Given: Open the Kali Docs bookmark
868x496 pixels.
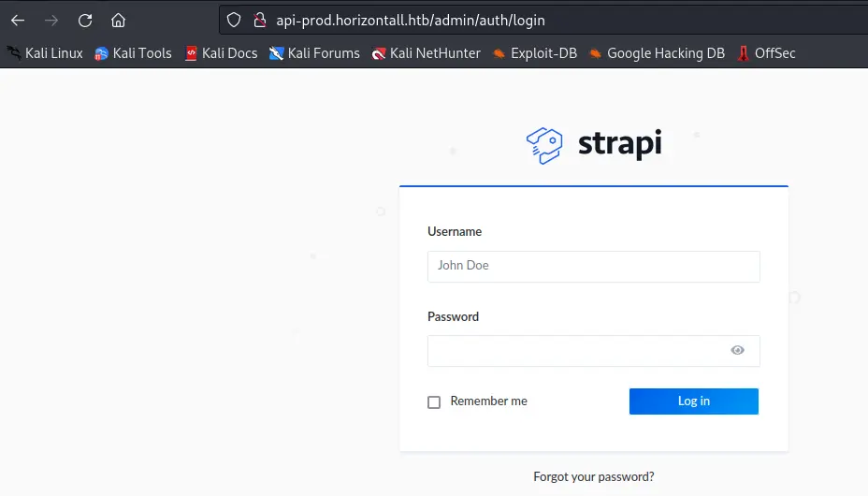Looking at the screenshot, I should [221, 53].
